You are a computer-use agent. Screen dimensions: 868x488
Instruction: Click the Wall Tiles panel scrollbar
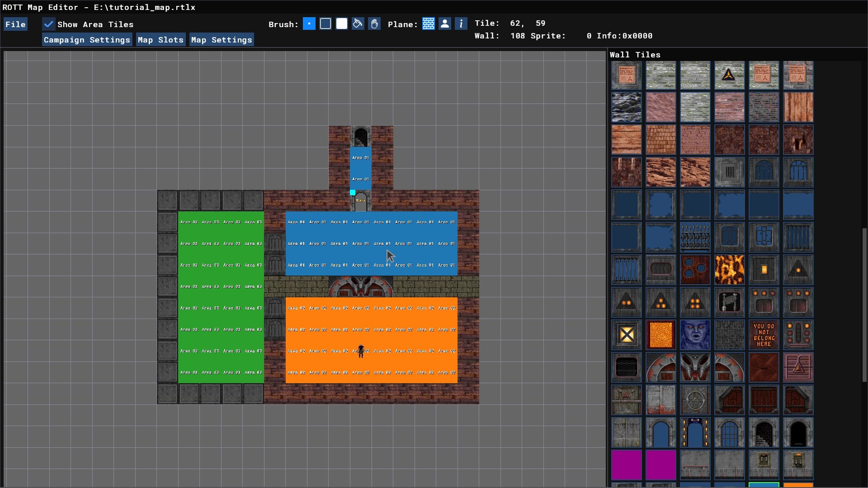click(x=864, y=305)
